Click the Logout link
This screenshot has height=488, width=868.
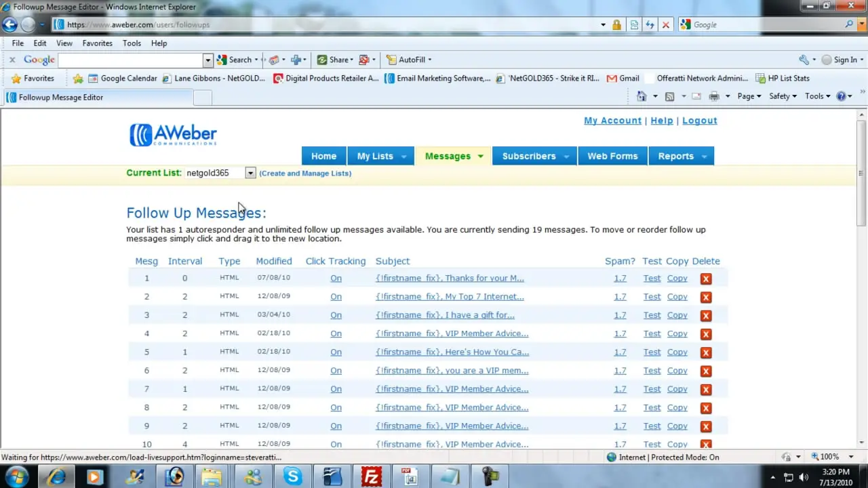[x=699, y=121]
